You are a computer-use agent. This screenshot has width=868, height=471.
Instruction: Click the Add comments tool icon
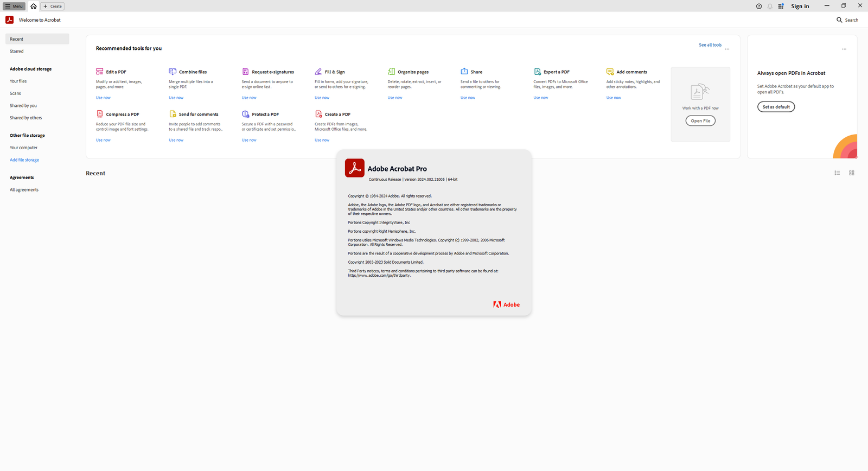click(610, 72)
